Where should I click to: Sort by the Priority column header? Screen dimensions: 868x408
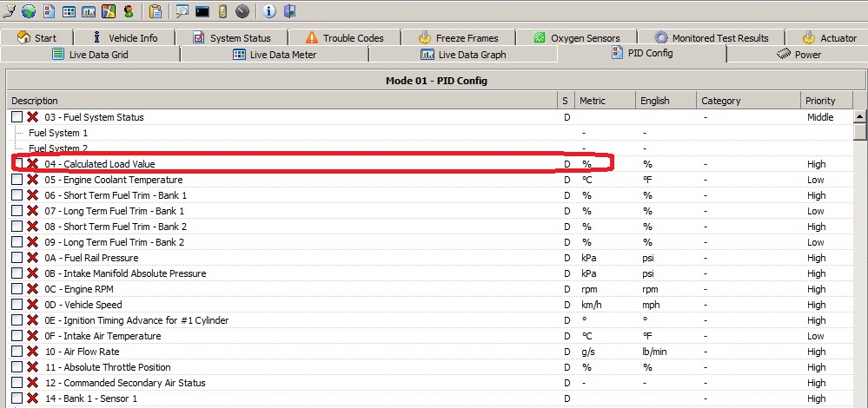point(819,101)
